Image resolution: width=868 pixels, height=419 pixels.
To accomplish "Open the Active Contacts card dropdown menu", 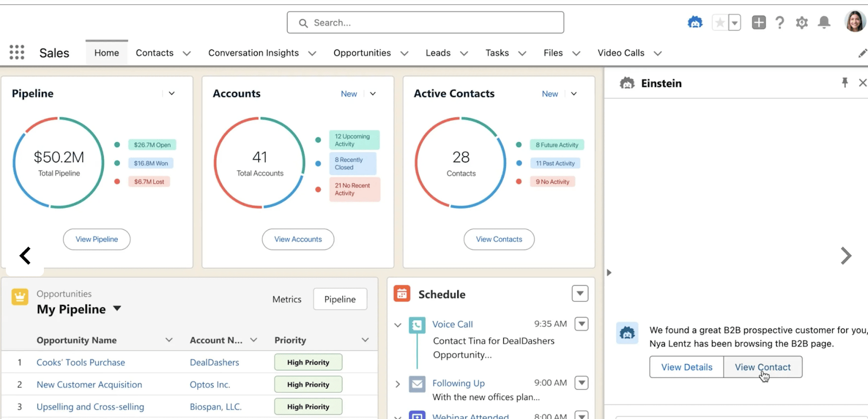I will click(573, 93).
